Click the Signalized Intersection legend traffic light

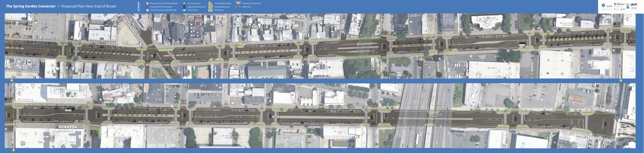click(x=184, y=7)
